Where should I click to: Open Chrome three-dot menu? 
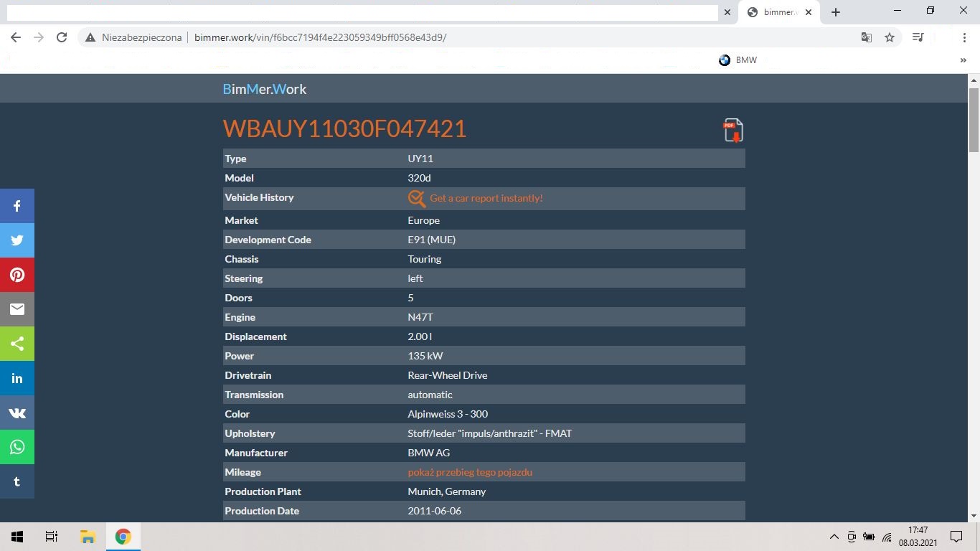(965, 37)
